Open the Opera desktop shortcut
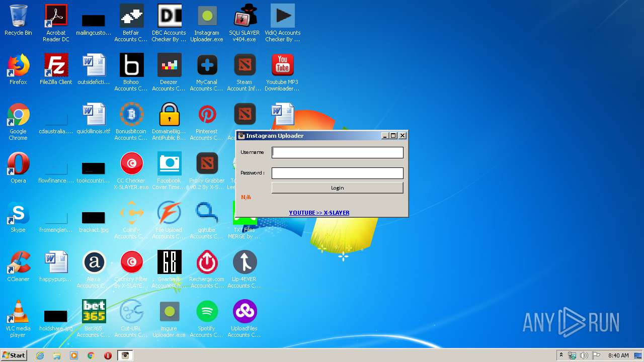This screenshot has width=644, height=362. click(x=18, y=168)
